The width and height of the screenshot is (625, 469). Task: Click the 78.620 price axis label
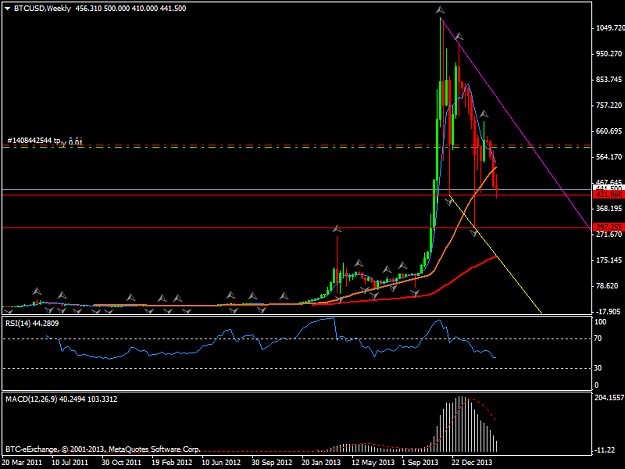pyautogui.click(x=607, y=286)
